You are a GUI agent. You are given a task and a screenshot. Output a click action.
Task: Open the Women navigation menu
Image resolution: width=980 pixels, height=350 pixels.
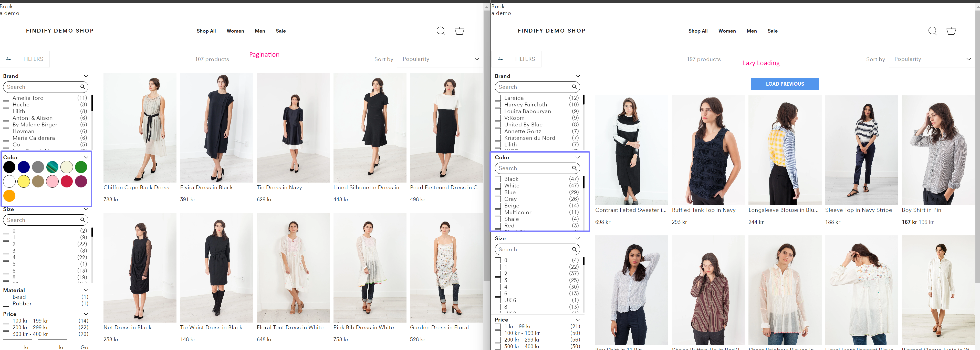(x=235, y=31)
